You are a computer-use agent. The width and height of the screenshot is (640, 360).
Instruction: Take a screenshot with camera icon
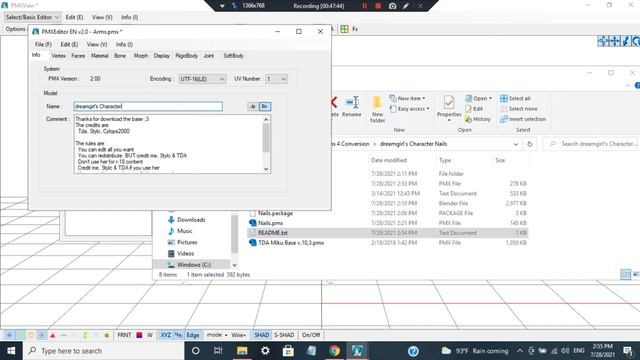pos(392,6)
